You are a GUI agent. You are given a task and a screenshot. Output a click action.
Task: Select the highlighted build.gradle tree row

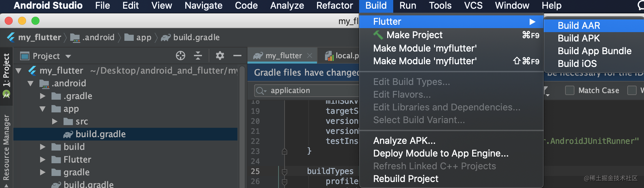tap(125, 134)
